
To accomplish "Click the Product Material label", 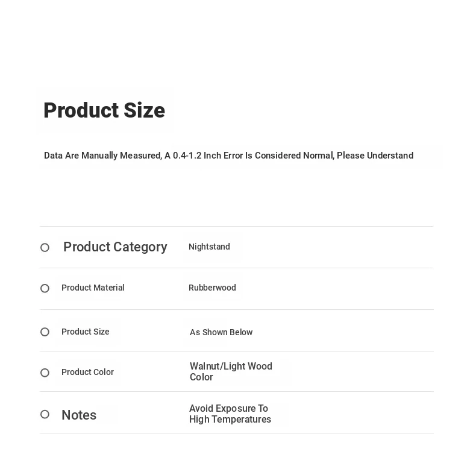I will 93,288.
